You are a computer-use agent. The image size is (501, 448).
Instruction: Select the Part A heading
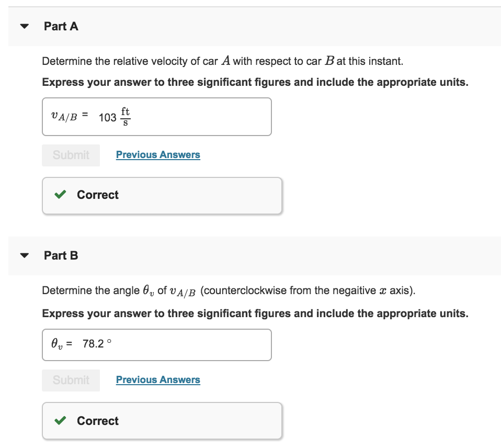pyautogui.click(x=61, y=26)
